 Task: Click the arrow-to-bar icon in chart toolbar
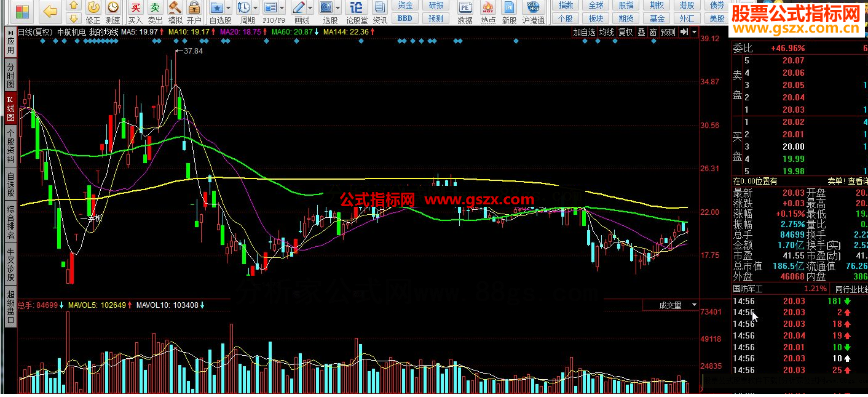(684, 32)
